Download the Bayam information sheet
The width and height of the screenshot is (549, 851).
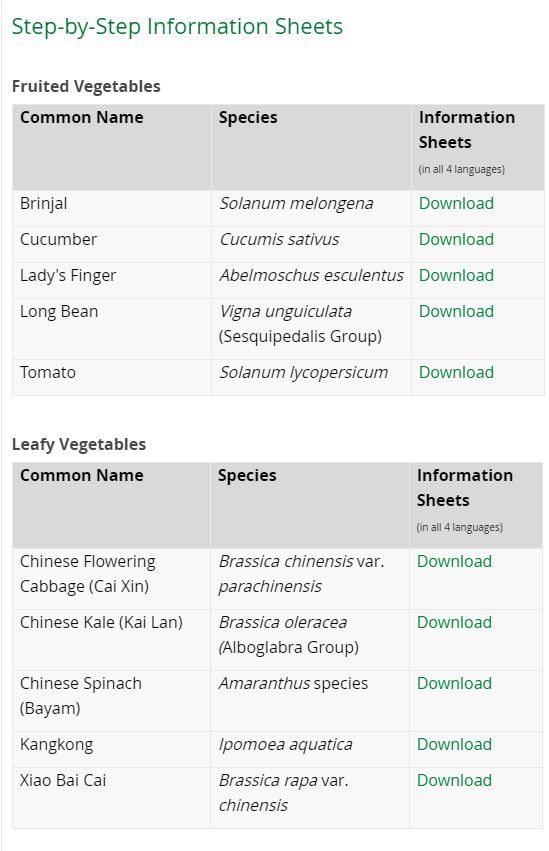click(454, 683)
